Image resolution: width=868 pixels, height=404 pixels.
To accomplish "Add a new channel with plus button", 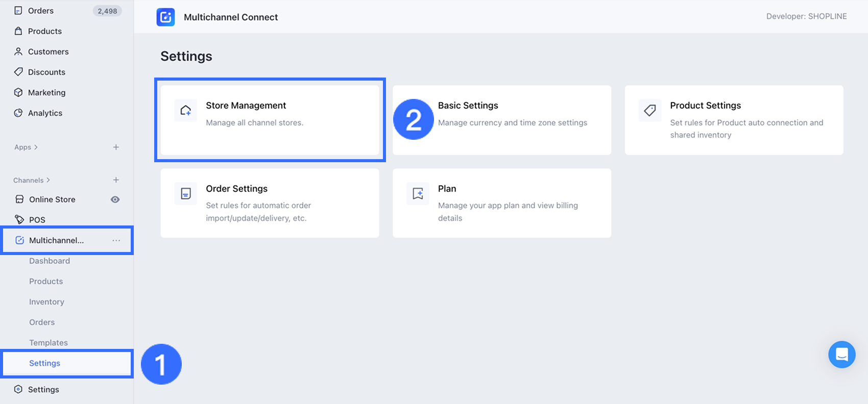I will [116, 180].
